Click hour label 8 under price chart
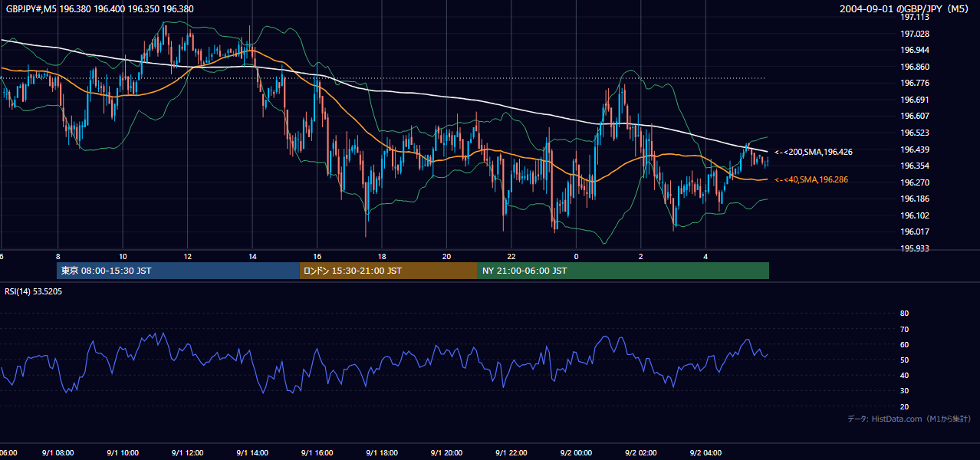 [58, 256]
